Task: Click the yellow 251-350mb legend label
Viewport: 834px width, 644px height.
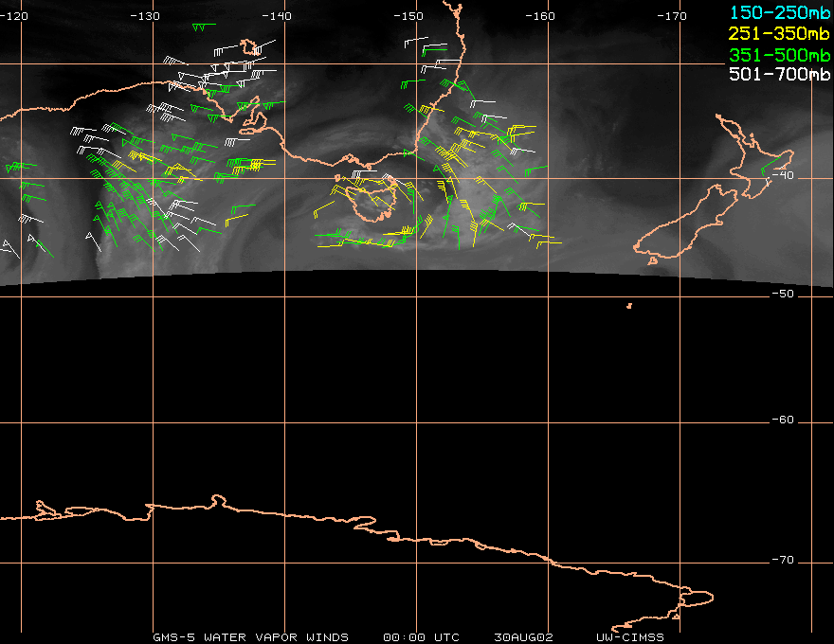Action: pyautogui.click(x=780, y=33)
